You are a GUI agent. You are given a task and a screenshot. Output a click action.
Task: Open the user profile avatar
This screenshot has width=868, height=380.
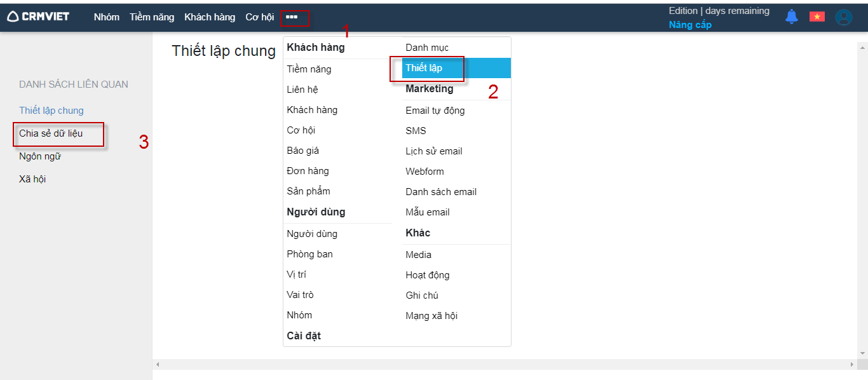(x=844, y=17)
